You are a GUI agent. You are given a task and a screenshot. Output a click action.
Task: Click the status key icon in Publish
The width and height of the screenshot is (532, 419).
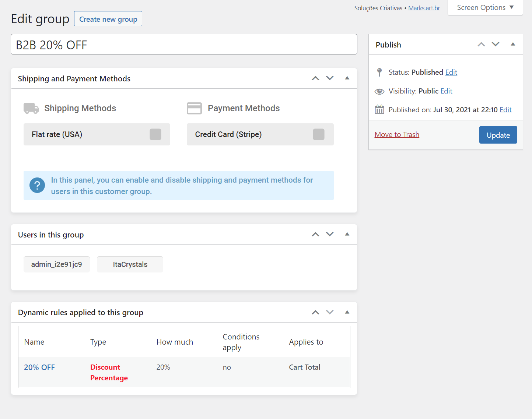[x=379, y=72]
